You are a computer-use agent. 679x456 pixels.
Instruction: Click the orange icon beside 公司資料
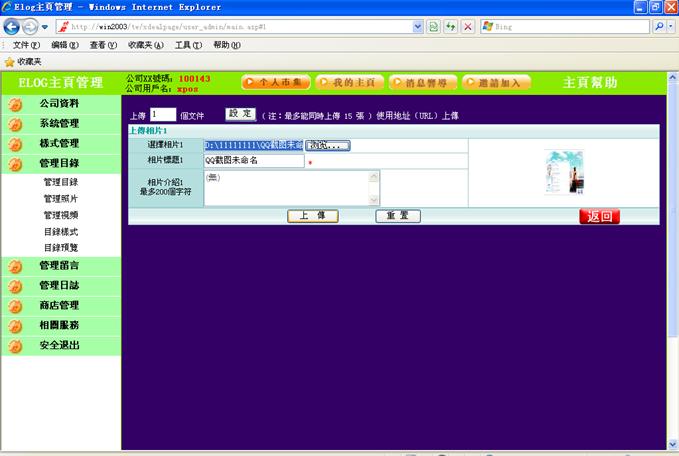click(15, 104)
